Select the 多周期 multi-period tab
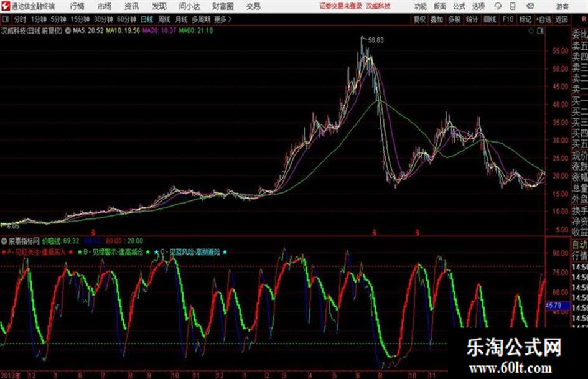588x379 pixels. 201,19
